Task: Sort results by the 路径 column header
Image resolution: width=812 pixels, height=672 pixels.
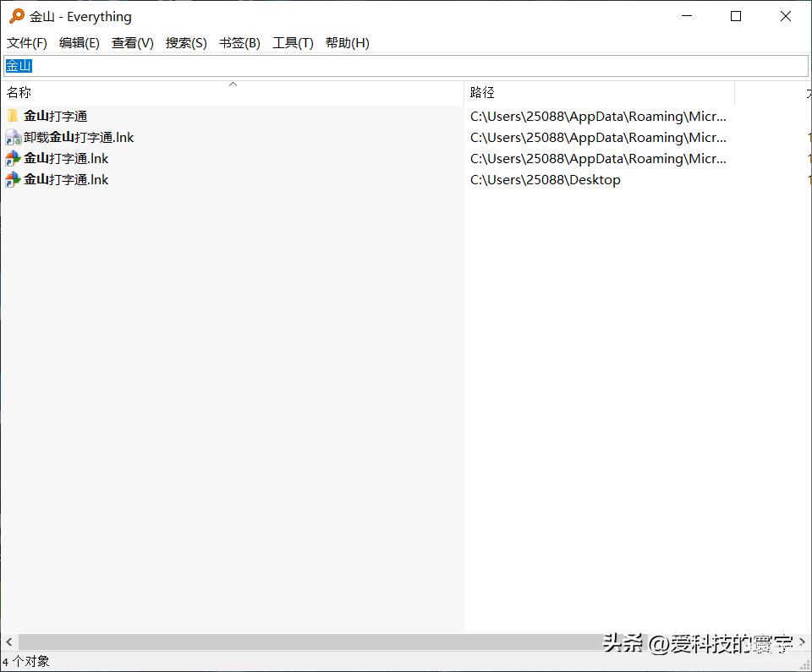Action: [599, 93]
